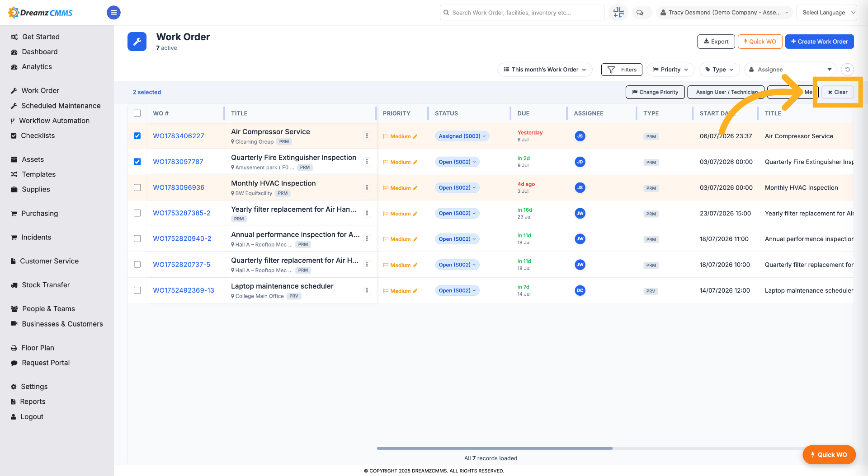Image resolution: width=868 pixels, height=476 pixels.
Task: Click the reset filters refresh icon
Action: pos(848,70)
